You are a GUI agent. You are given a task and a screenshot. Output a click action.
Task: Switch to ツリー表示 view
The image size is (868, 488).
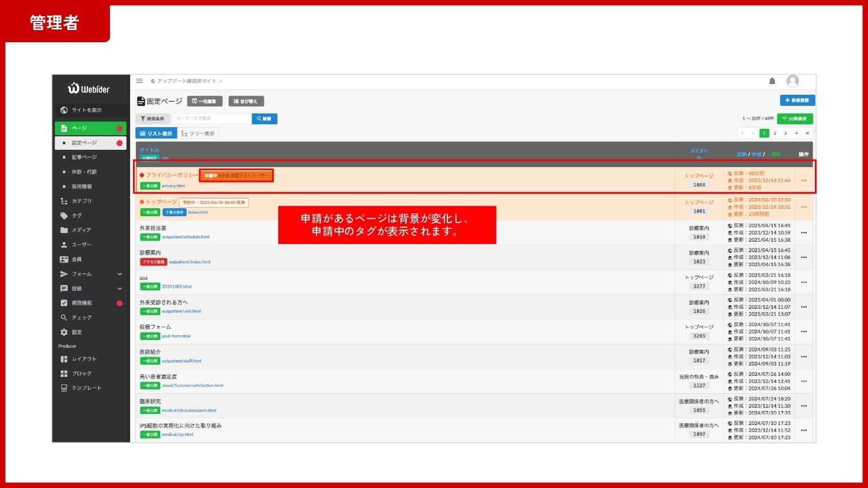pyautogui.click(x=198, y=134)
